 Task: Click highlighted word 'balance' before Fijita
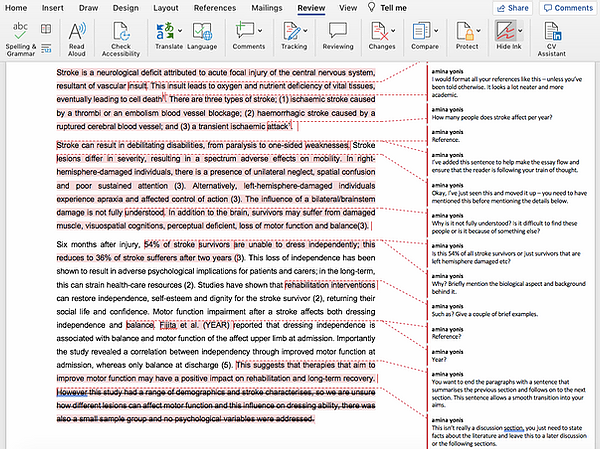(x=140, y=325)
